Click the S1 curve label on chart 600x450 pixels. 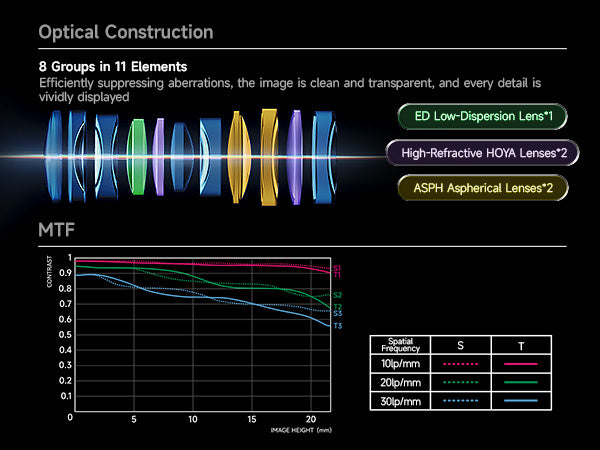(337, 267)
